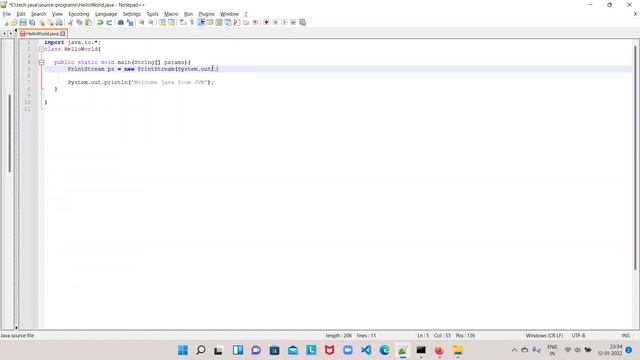
Task: Open the Edit menu
Action: (x=20, y=14)
